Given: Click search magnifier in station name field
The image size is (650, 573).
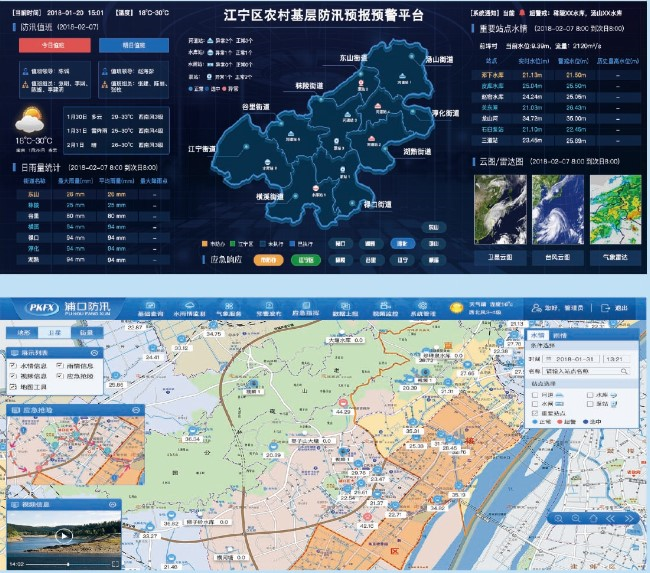Looking at the screenshot, I should pyautogui.click(x=624, y=371).
